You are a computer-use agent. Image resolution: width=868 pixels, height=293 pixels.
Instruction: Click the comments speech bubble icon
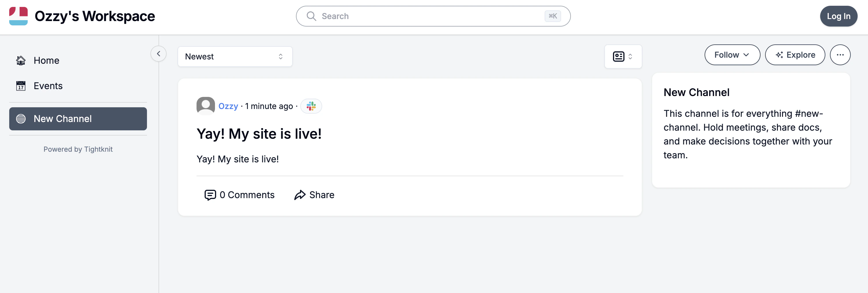click(x=210, y=195)
